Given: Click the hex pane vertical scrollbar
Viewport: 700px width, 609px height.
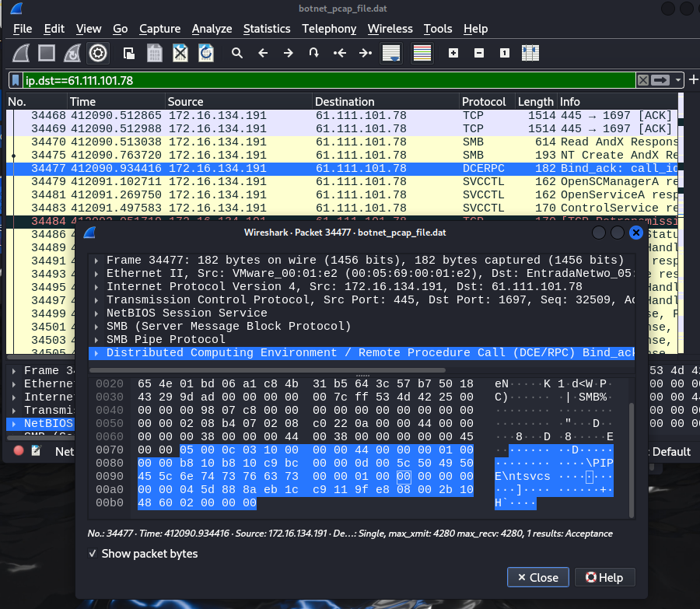Looking at the screenshot, I should (x=631, y=459).
